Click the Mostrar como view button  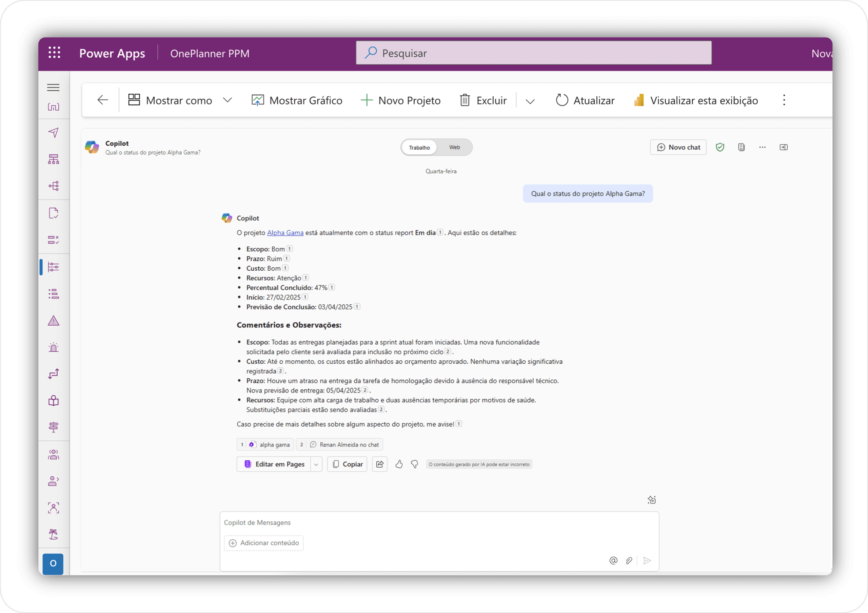coord(170,100)
